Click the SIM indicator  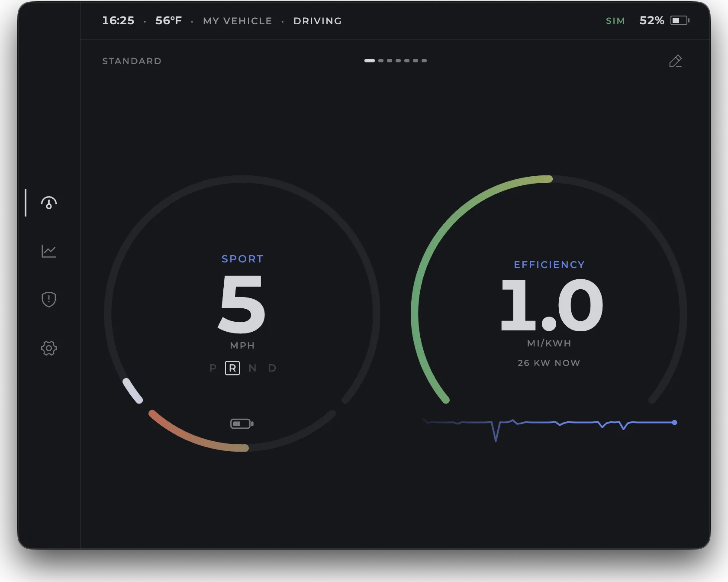coord(615,21)
